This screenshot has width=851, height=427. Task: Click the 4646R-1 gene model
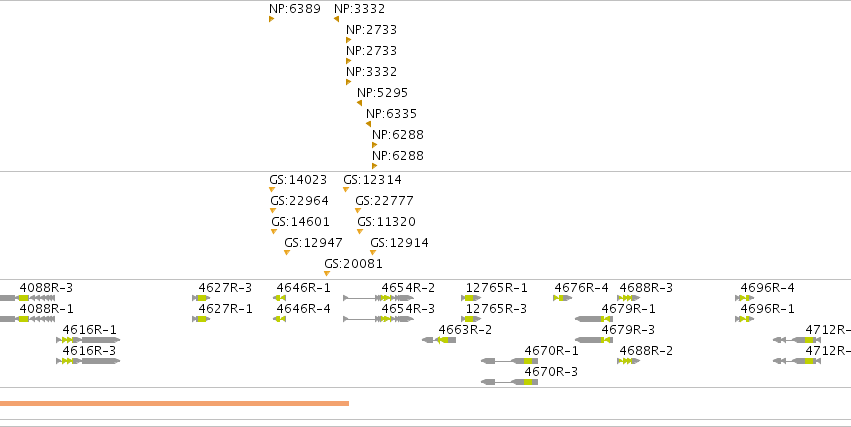[x=280, y=298]
